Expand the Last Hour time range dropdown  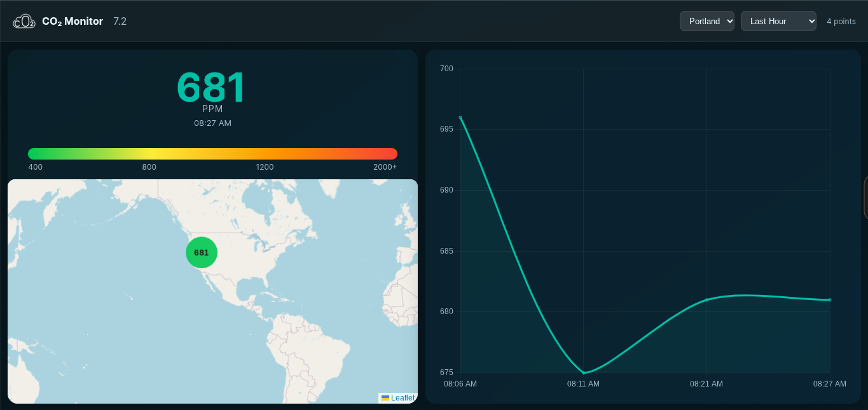coord(778,21)
